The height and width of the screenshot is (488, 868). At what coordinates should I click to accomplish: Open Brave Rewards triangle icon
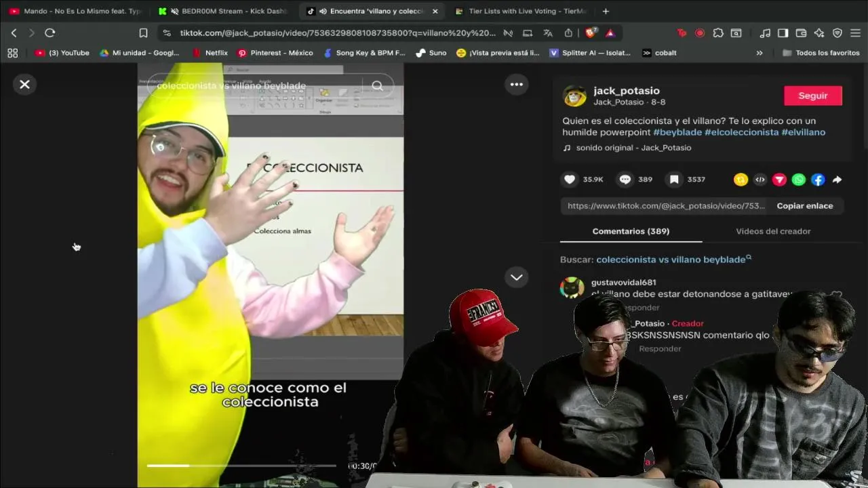610,33
